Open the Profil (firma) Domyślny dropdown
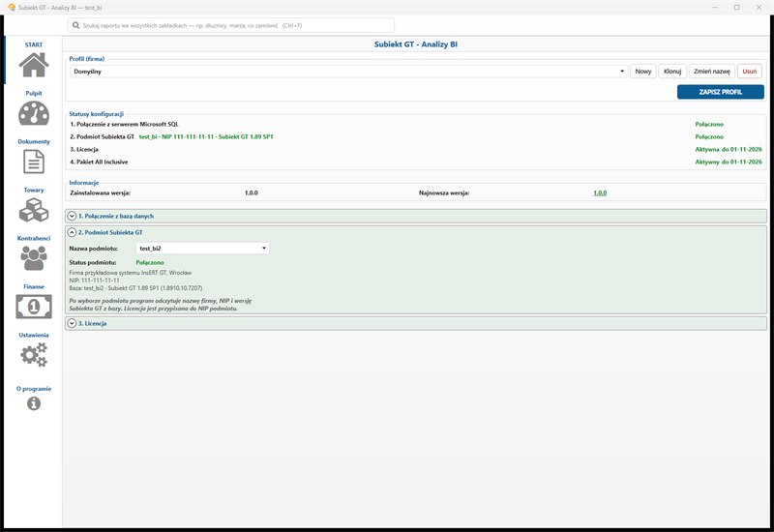 (348, 72)
